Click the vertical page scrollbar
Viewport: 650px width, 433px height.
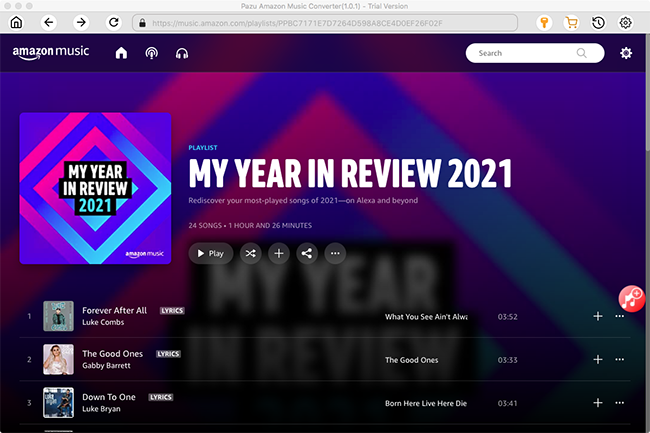pyautogui.click(x=648, y=93)
